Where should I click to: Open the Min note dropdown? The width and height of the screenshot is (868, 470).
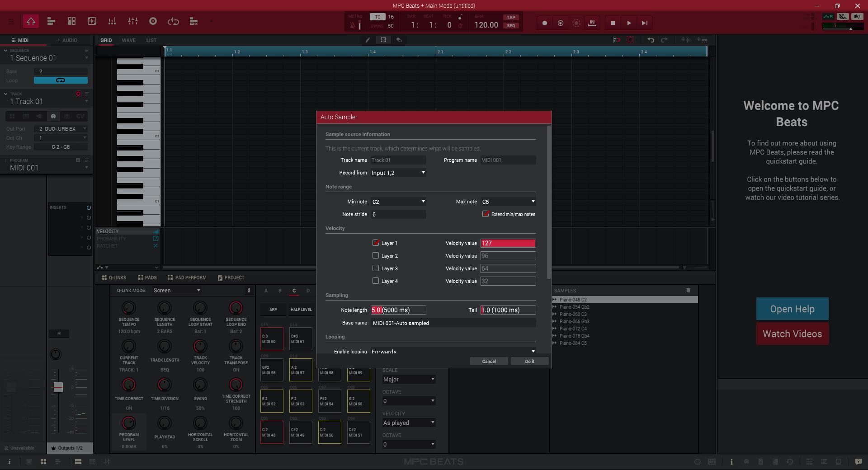coord(399,202)
